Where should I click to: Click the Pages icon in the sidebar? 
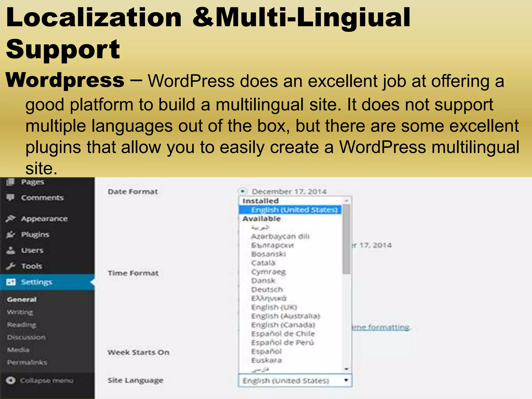point(10,182)
